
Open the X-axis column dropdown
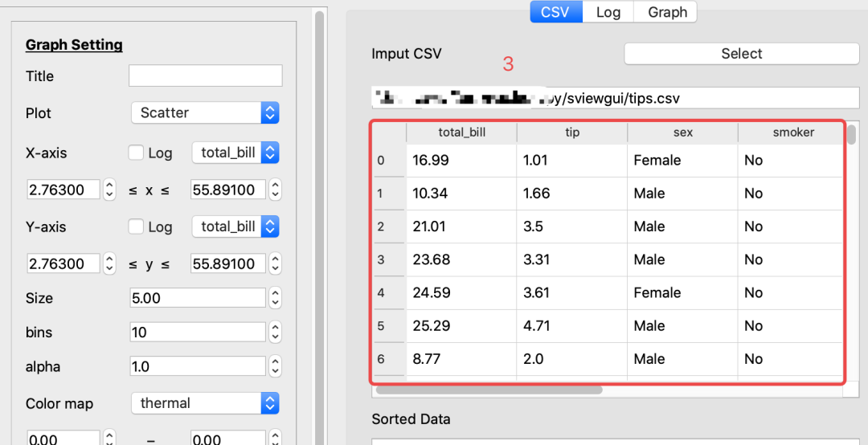point(235,153)
